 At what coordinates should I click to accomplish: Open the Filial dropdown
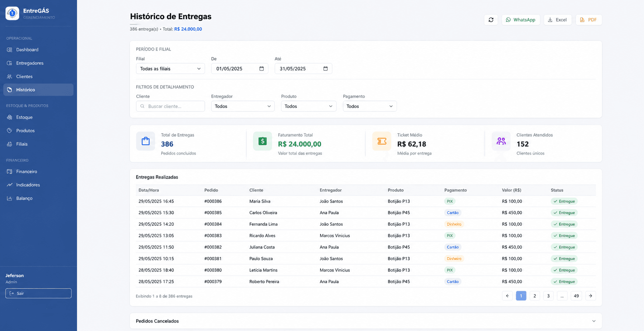coord(170,68)
